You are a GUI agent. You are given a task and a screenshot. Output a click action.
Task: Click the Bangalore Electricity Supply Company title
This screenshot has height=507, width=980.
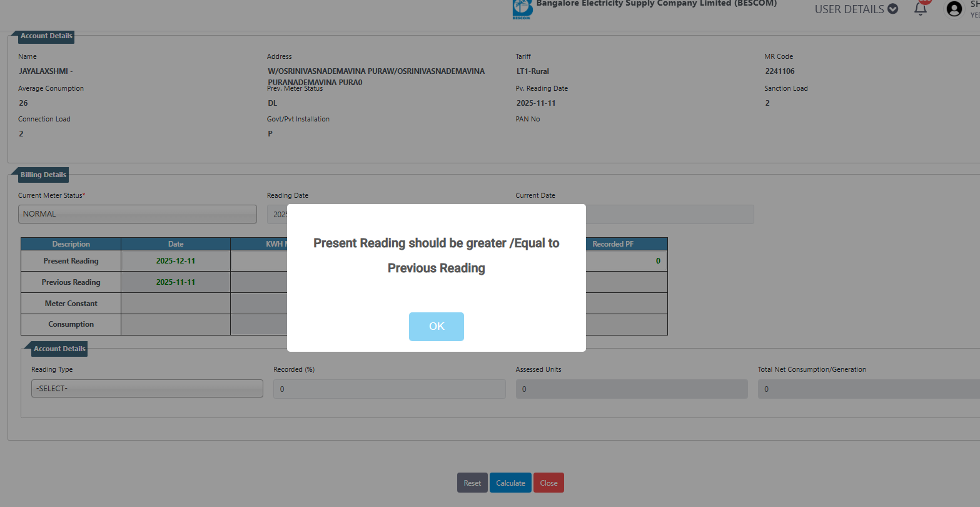pos(657,4)
